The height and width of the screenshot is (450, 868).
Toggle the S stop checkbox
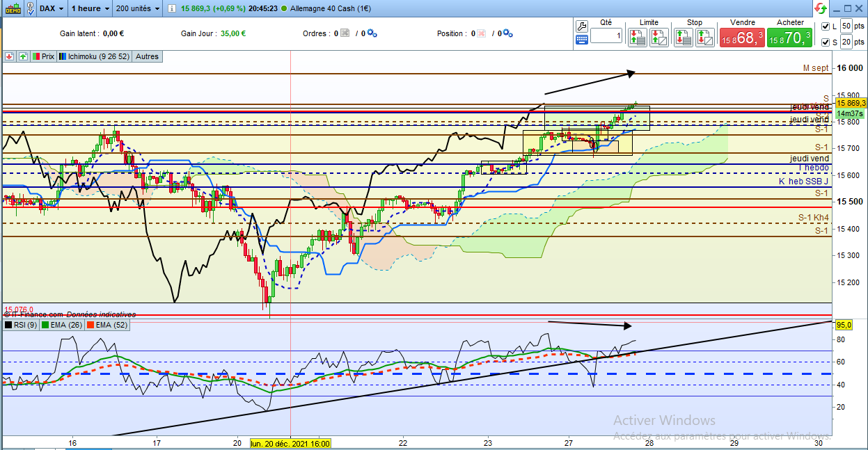[826, 42]
